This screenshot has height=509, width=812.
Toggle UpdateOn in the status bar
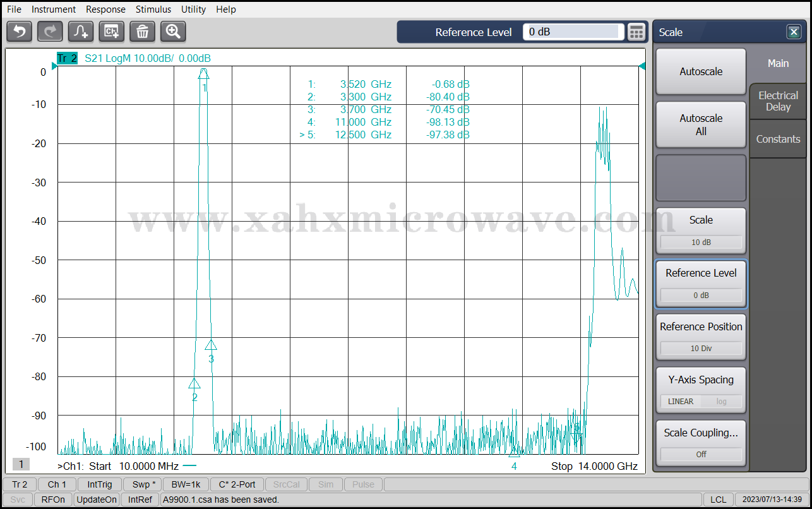pos(97,500)
